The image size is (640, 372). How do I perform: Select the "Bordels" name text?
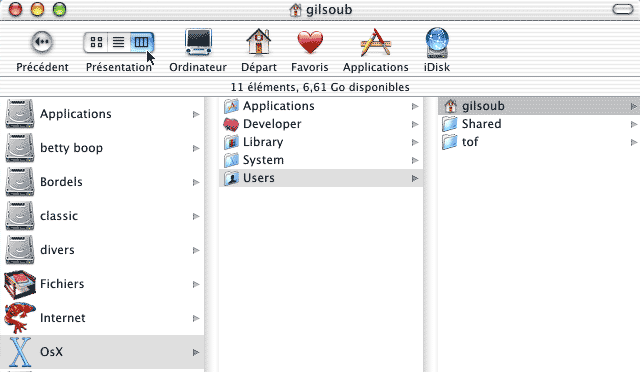click(x=61, y=182)
